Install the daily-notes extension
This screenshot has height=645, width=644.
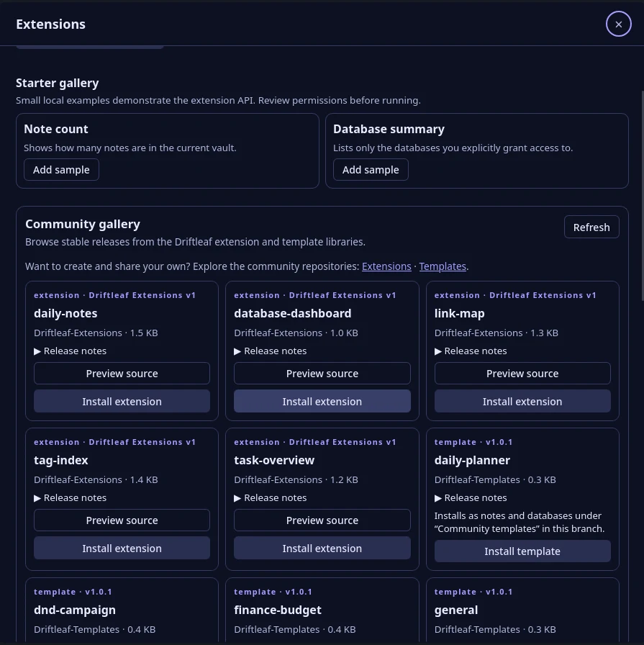coord(122,401)
